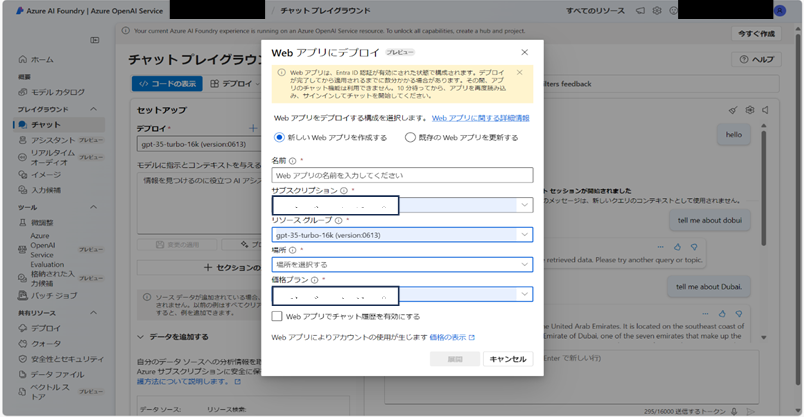Click the microphone icon below chat input
Viewport: 804px width, 418px height.
734,411
